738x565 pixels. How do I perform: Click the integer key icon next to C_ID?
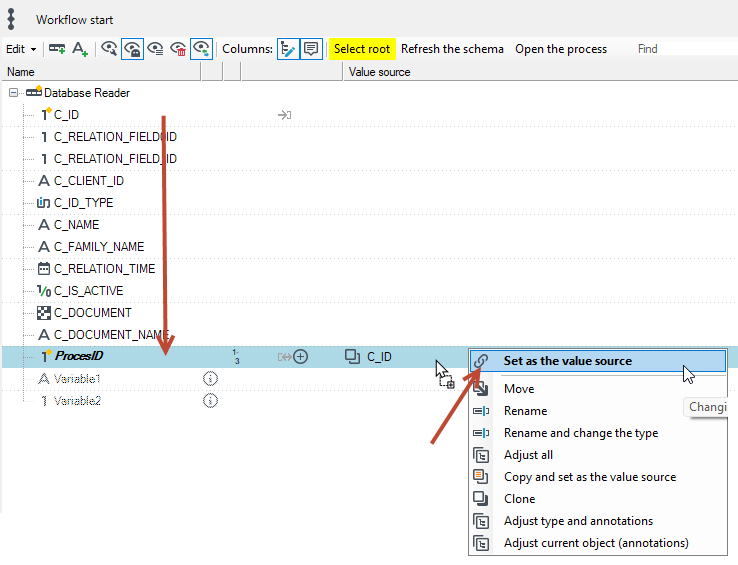point(45,114)
